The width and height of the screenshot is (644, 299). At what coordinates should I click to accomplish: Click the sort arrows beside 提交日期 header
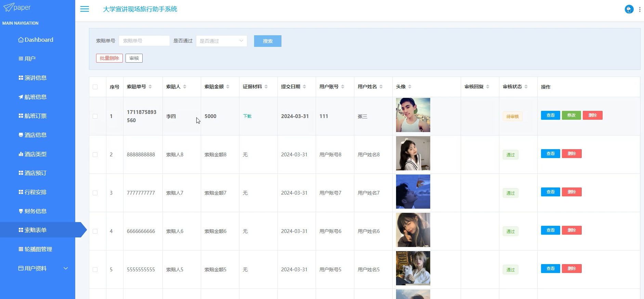(x=304, y=87)
